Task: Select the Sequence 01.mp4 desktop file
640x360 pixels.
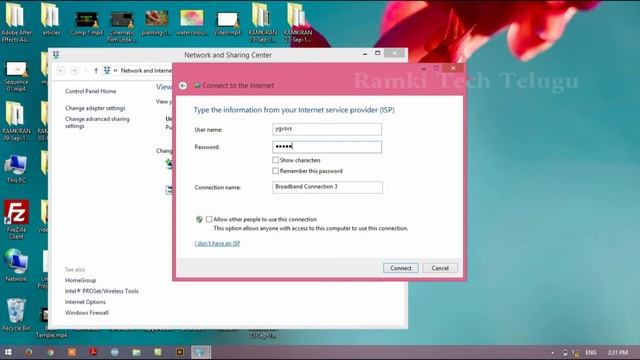Action: pyautogui.click(x=16, y=76)
